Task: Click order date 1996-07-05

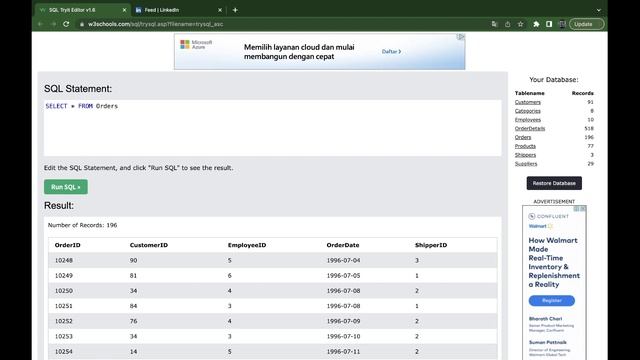Action: [343, 276]
